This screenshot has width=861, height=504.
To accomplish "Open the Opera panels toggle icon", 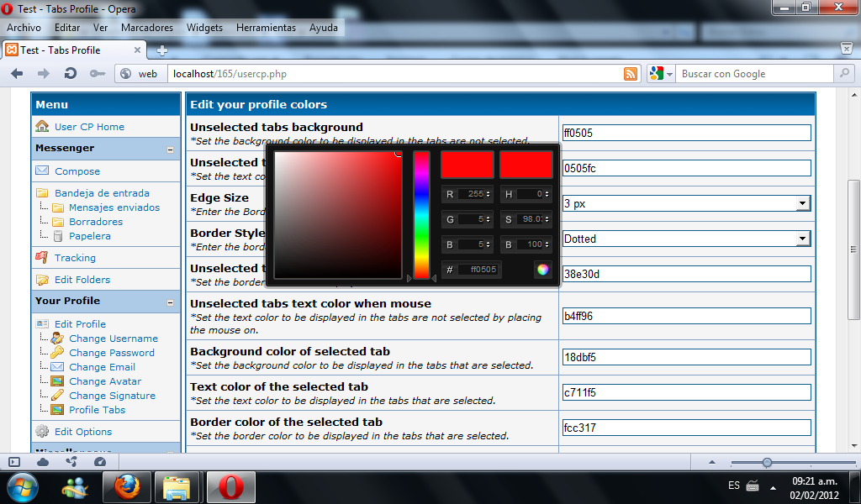I will pyautogui.click(x=14, y=462).
